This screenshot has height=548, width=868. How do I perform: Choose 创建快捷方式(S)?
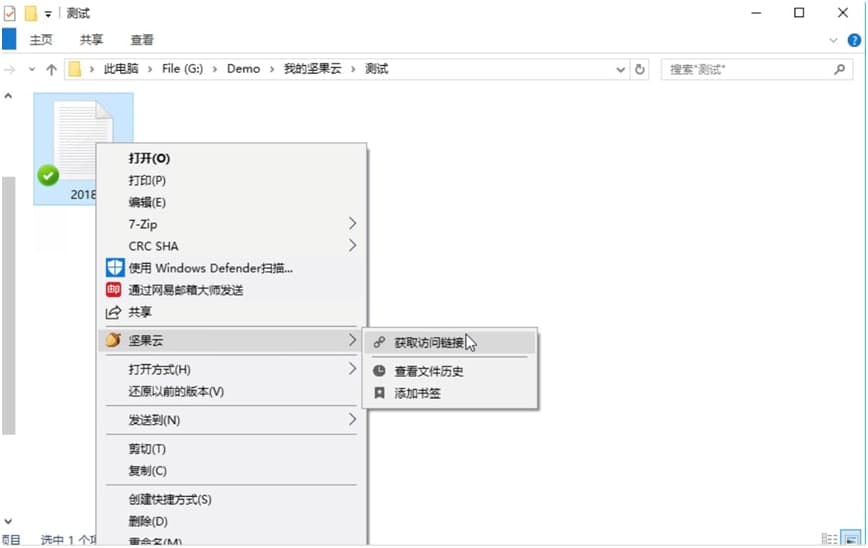231,499
